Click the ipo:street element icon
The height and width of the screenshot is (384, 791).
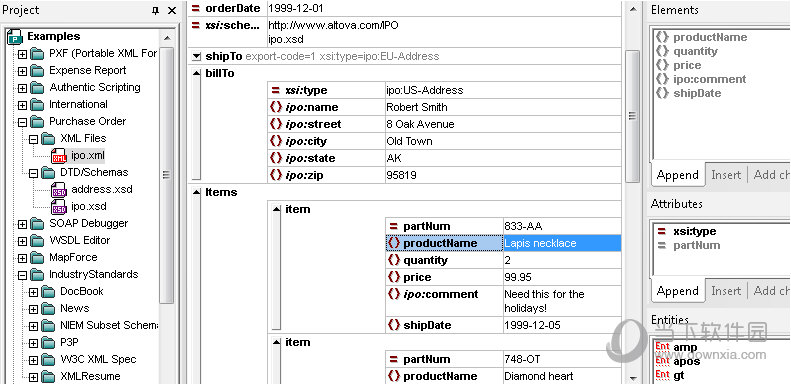(x=275, y=124)
